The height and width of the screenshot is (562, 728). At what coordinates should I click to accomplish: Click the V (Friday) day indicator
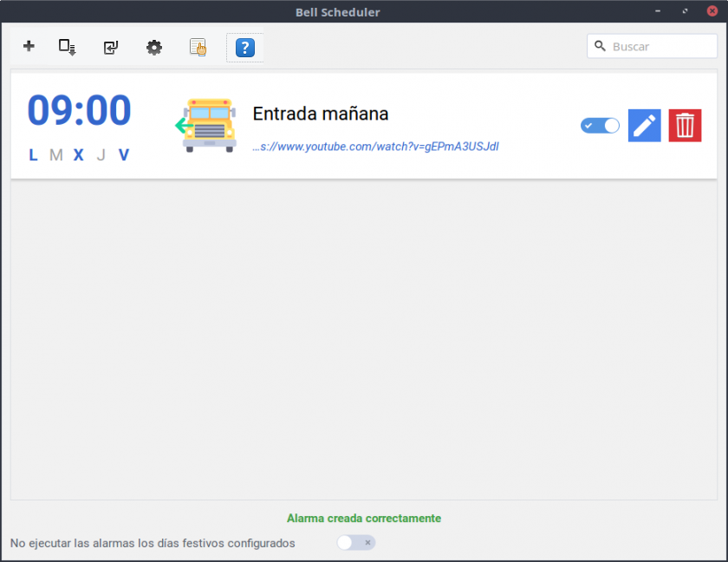[124, 155]
